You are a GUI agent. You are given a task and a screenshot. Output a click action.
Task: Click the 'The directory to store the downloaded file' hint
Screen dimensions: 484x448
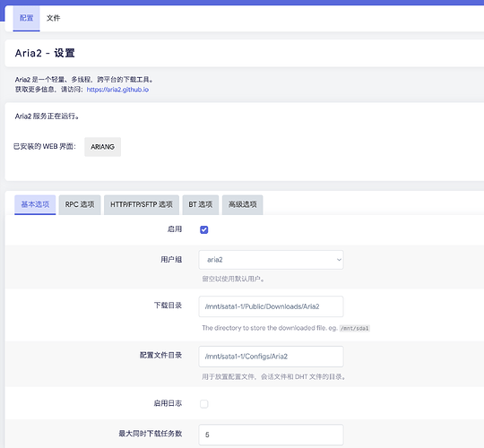[x=270, y=328]
